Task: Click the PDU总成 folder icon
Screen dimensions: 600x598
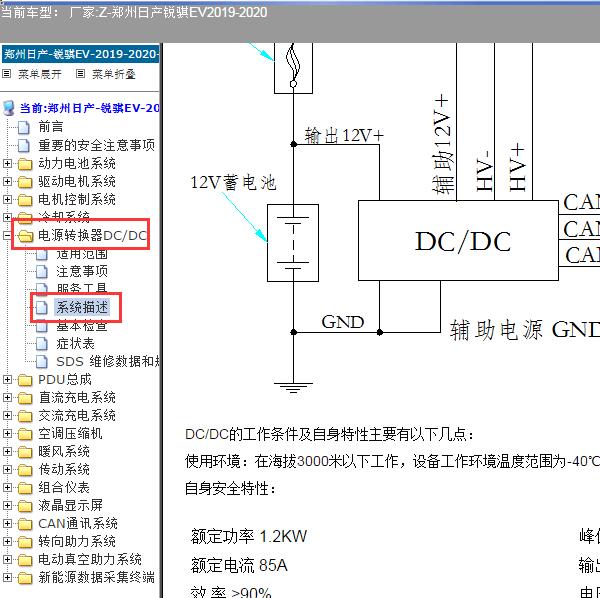Action: 25,380
